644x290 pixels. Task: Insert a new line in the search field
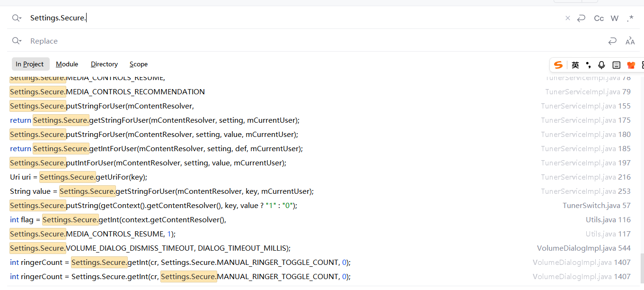pyautogui.click(x=582, y=18)
